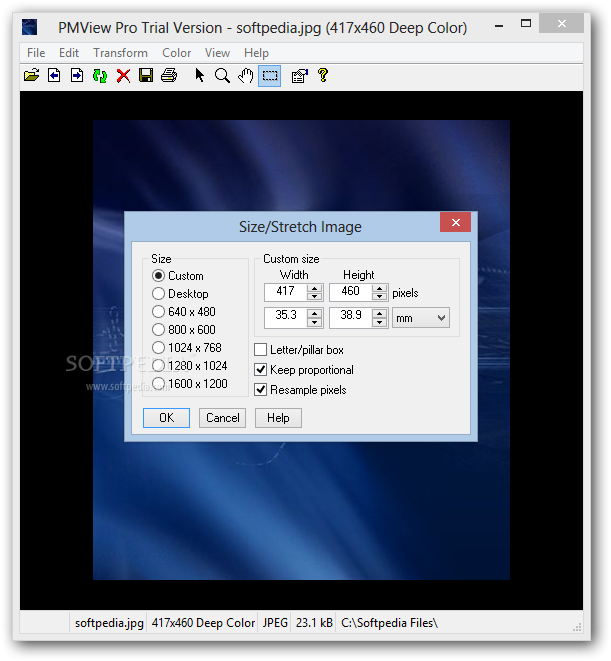Click the height field showing 38.9
The width and height of the screenshot is (611, 661).
(x=351, y=317)
